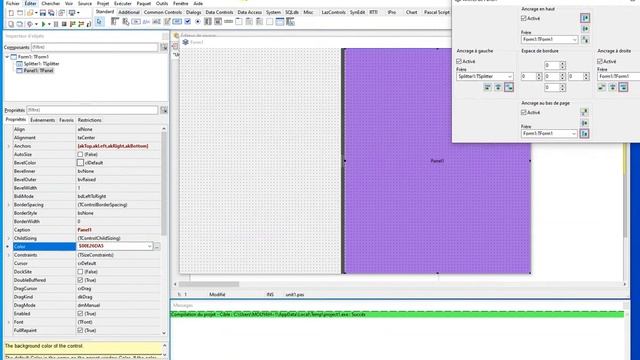Click the Stop toolbar icon

click(64, 24)
